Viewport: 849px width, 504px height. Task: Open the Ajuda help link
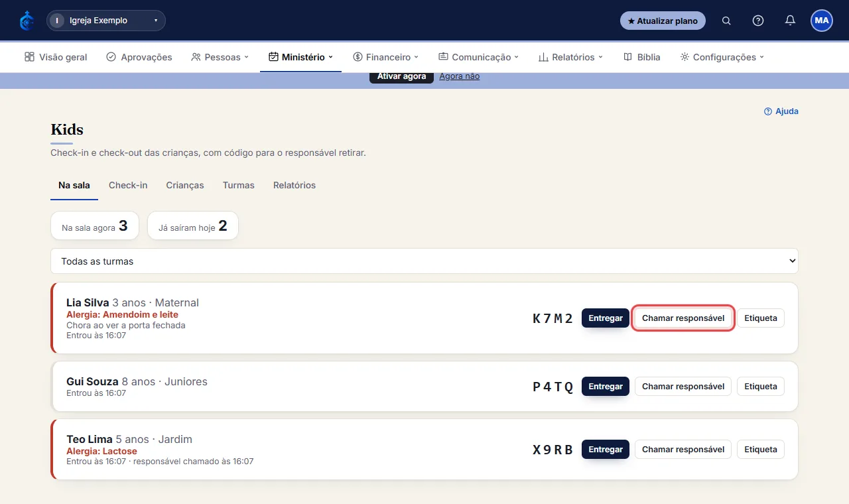point(781,111)
